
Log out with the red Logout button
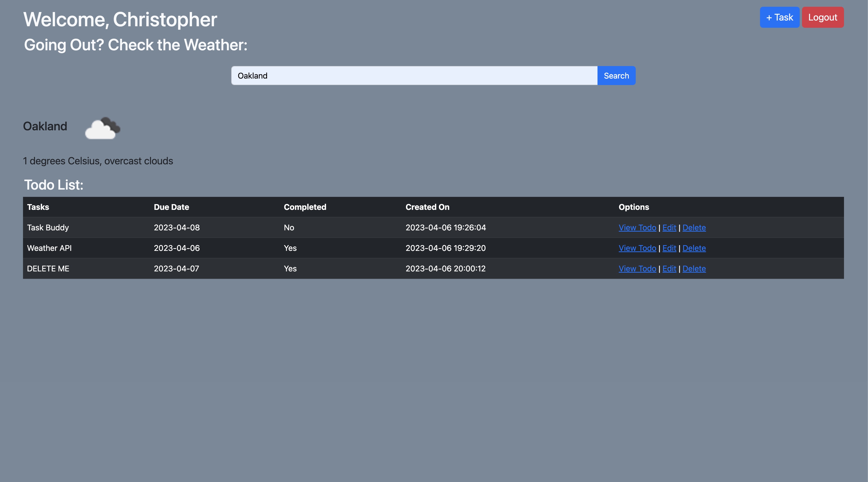point(822,17)
